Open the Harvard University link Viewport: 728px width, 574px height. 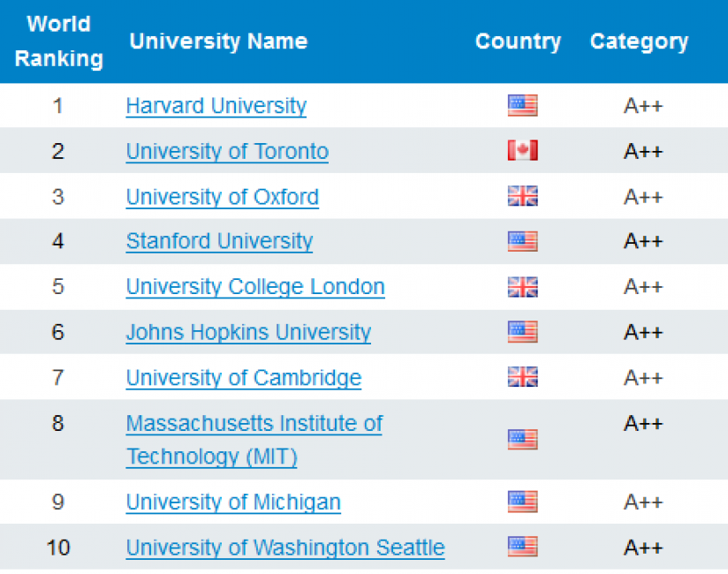coord(216,106)
